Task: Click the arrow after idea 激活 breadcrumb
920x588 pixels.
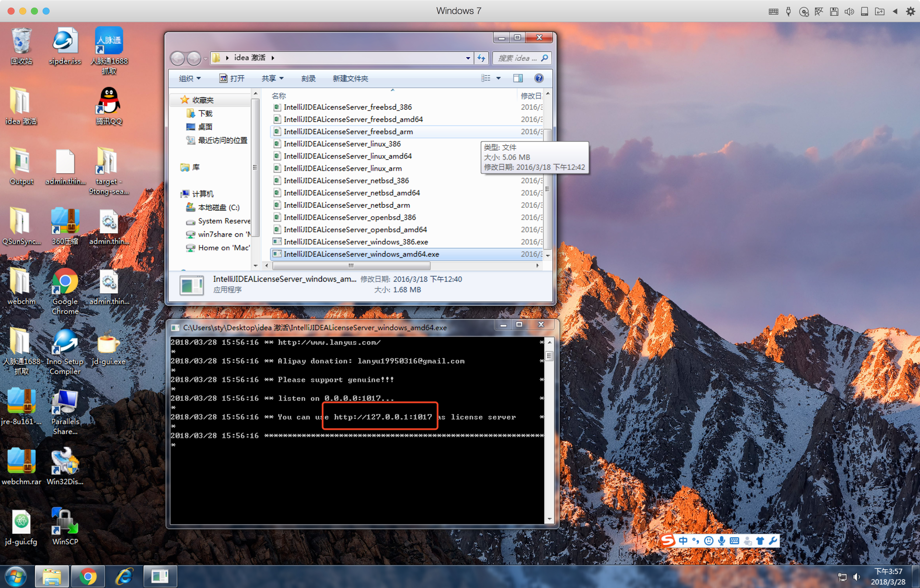Action: click(273, 58)
